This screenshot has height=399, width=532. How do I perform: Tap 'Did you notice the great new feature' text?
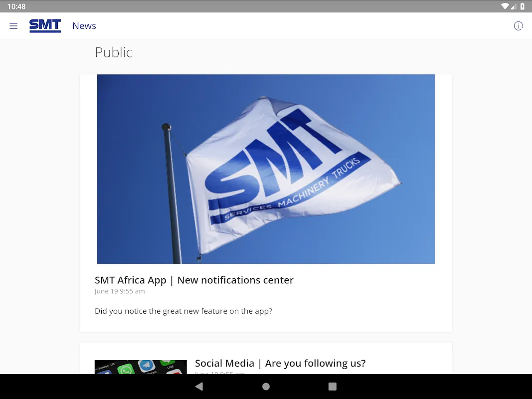183,311
